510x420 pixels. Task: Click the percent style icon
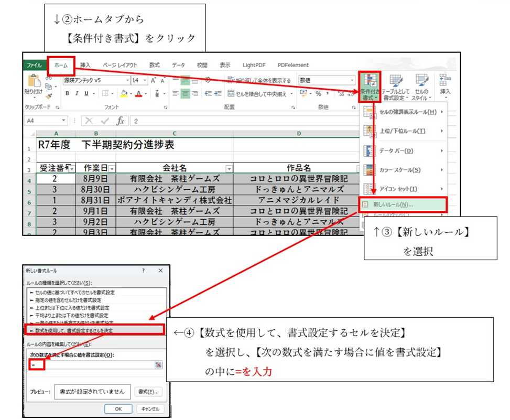point(318,94)
